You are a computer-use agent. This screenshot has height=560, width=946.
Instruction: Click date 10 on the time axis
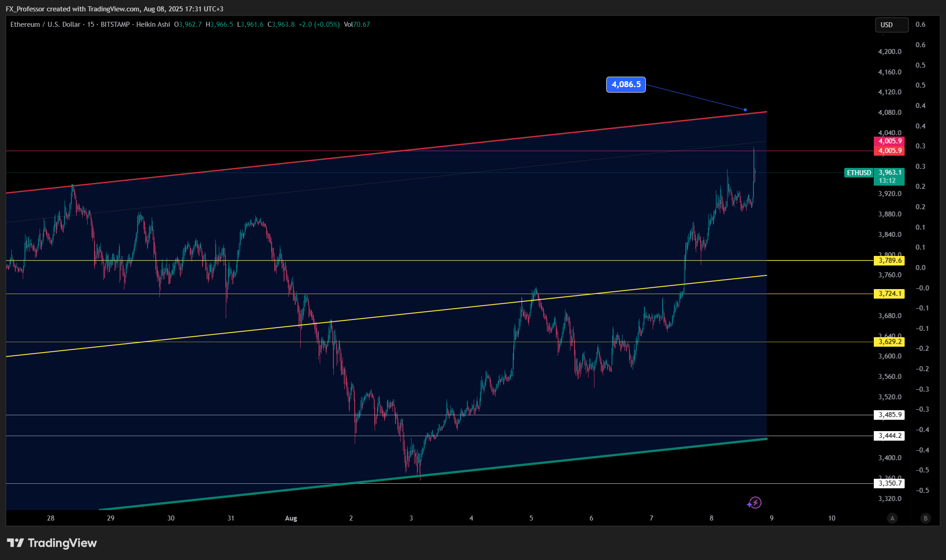tap(832, 518)
